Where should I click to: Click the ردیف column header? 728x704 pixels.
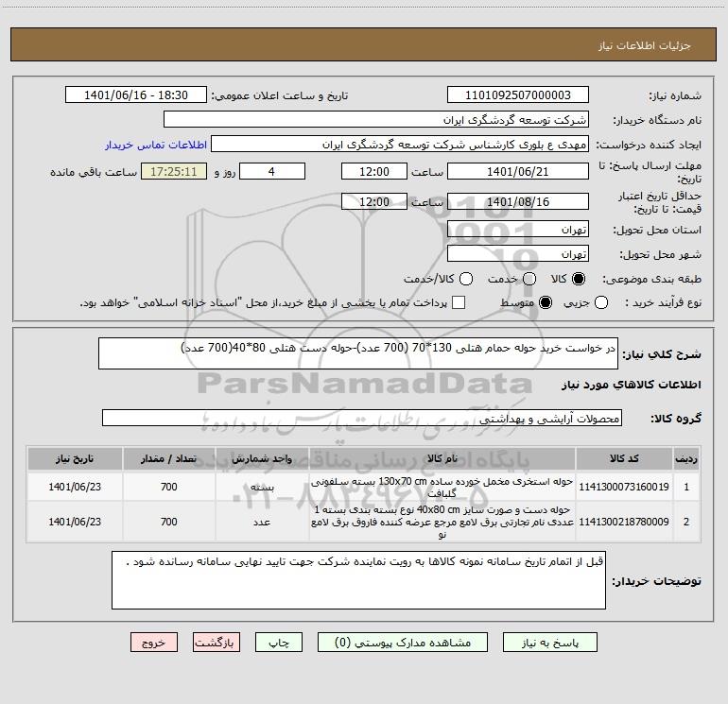[685, 459]
